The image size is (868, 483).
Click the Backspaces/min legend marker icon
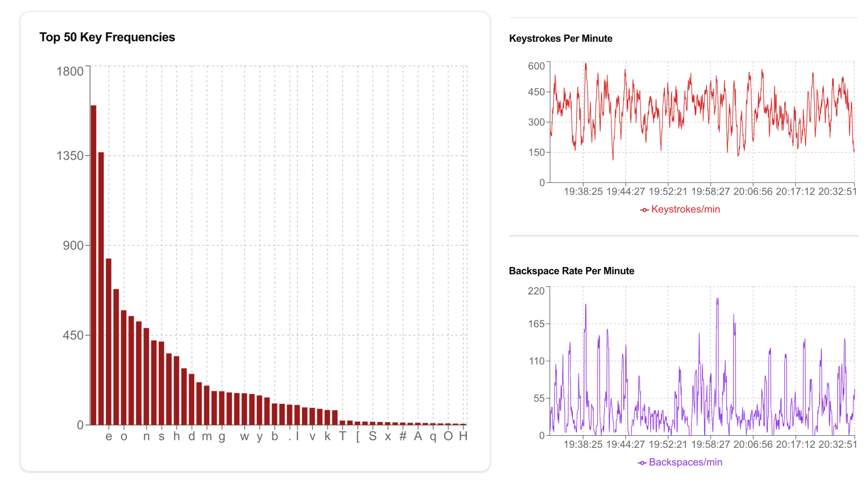click(642, 463)
